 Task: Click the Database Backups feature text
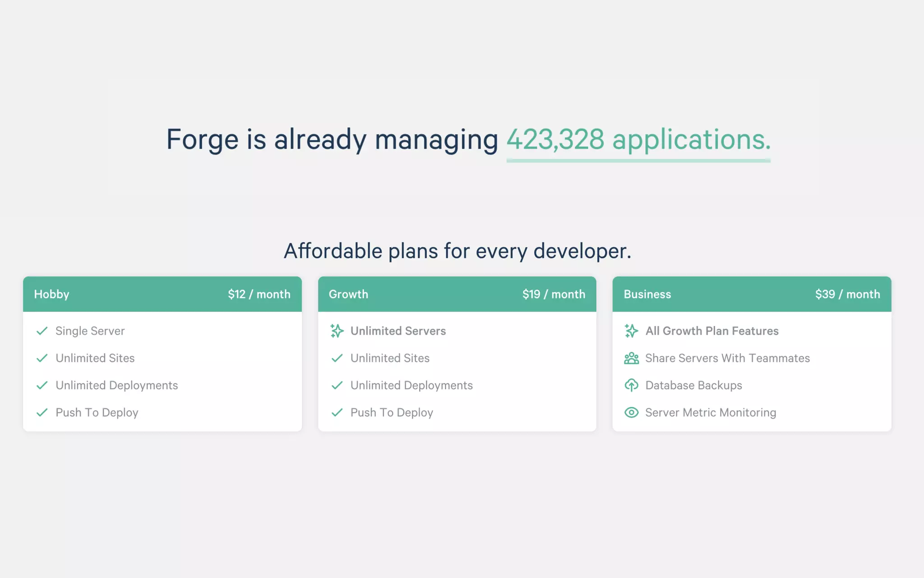pos(693,385)
